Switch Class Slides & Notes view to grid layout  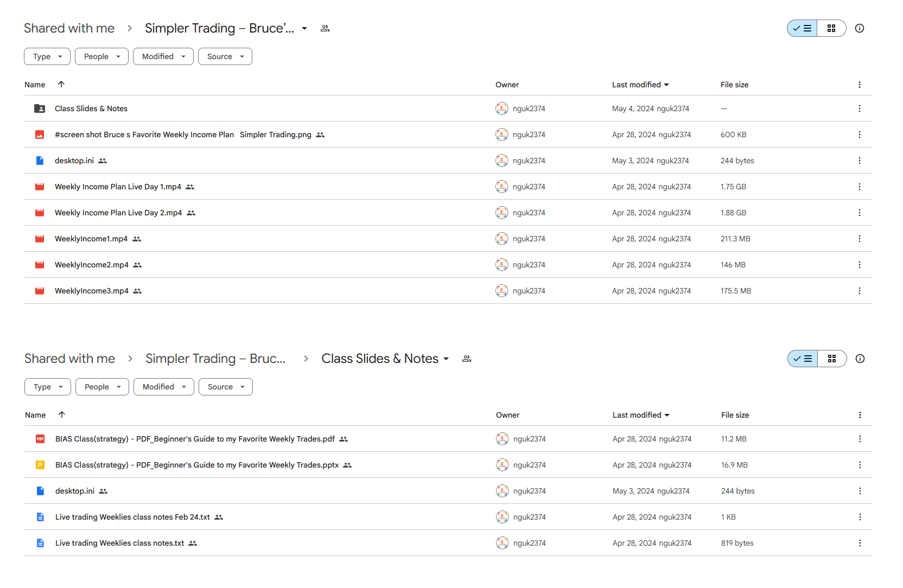pos(832,359)
